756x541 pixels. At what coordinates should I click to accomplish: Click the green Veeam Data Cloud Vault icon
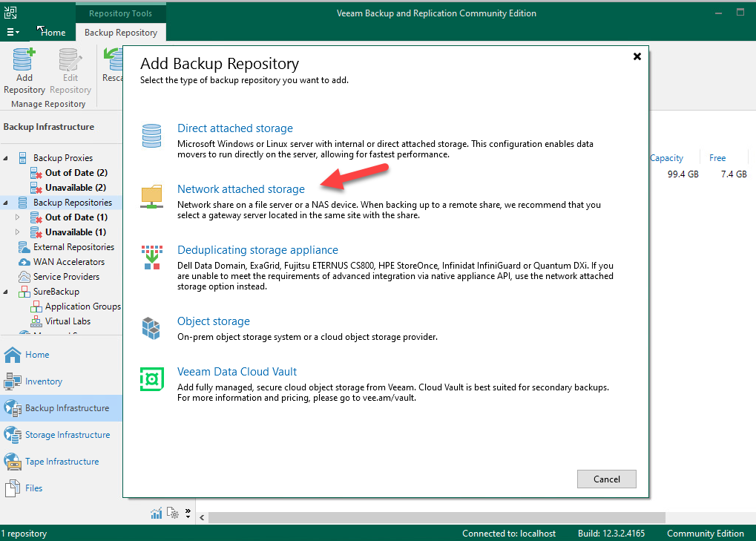click(x=151, y=379)
